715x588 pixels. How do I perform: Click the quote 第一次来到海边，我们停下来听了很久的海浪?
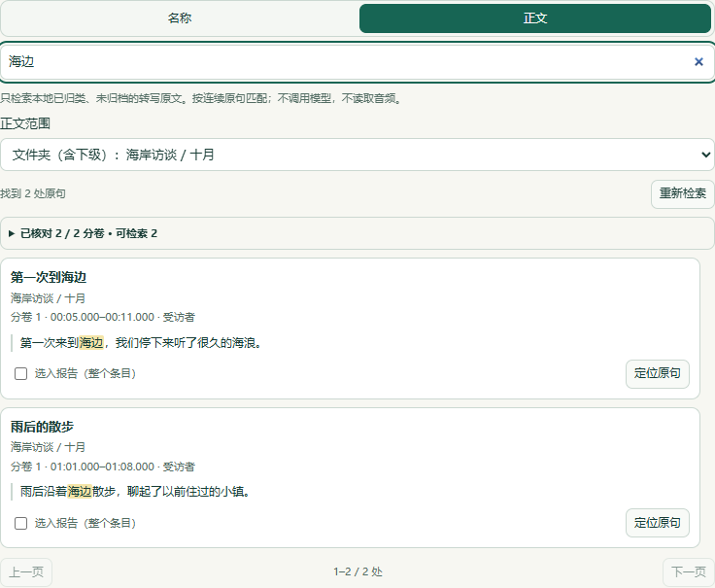[141, 342]
